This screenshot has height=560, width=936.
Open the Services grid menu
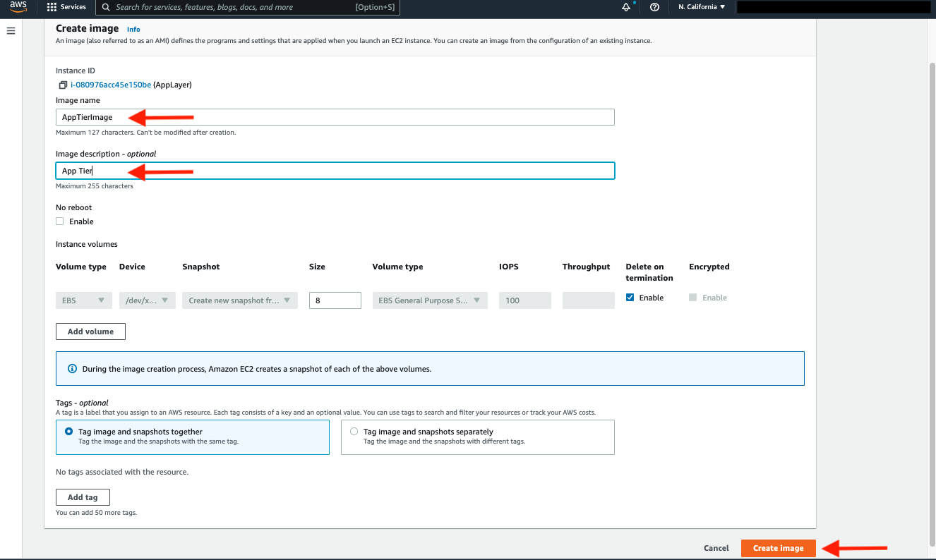point(52,7)
